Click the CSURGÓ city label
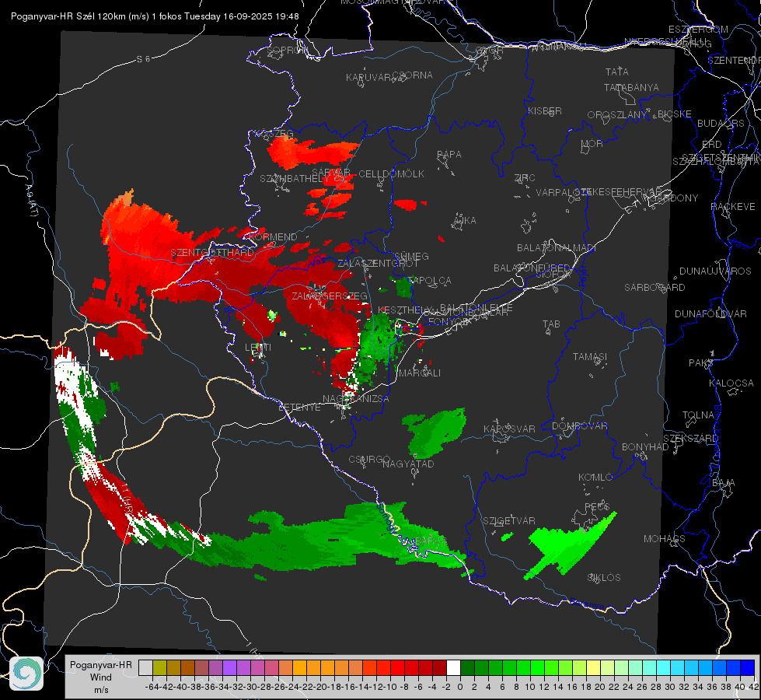761x700 pixels. 369,460
